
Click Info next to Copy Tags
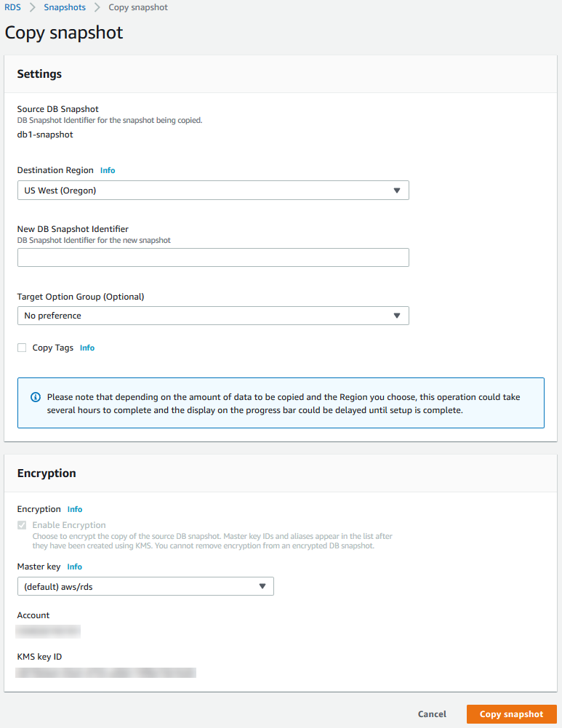(x=87, y=348)
